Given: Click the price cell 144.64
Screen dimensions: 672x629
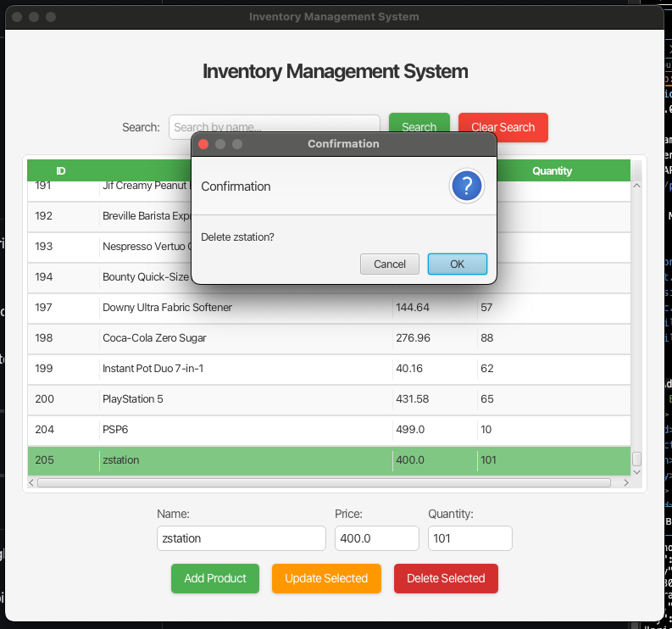Looking at the screenshot, I should click(x=435, y=308).
